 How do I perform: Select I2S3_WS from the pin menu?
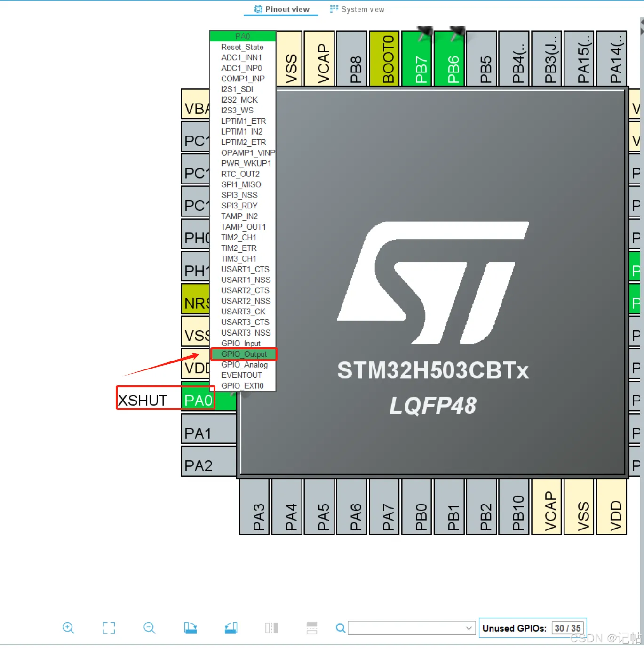[x=242, y=111]
